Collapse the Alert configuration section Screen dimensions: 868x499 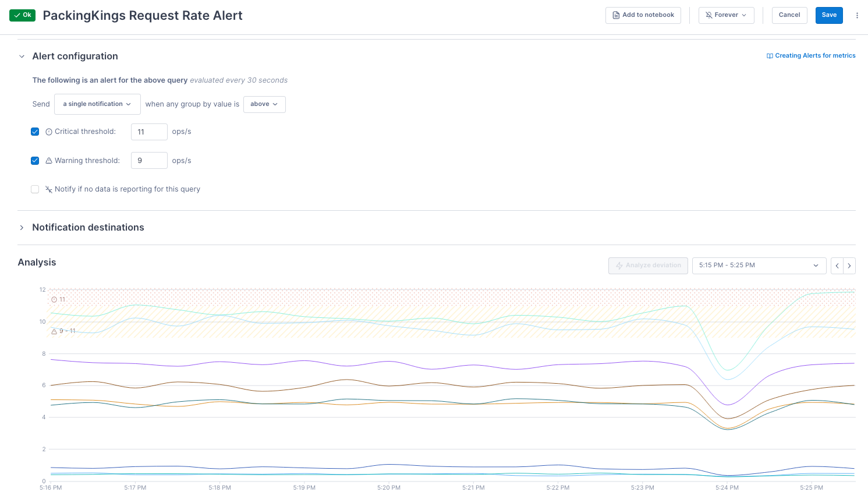[x=22, y=56]
